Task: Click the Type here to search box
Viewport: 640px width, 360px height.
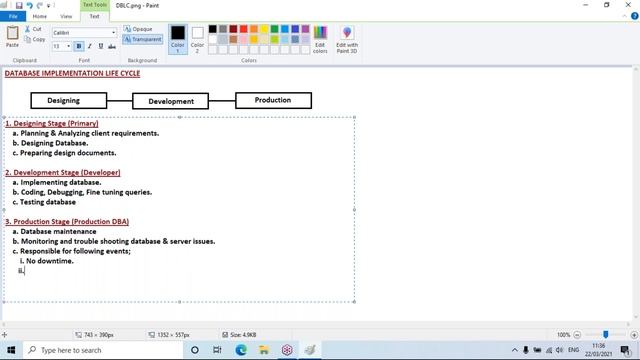Action: click(103, 350)
